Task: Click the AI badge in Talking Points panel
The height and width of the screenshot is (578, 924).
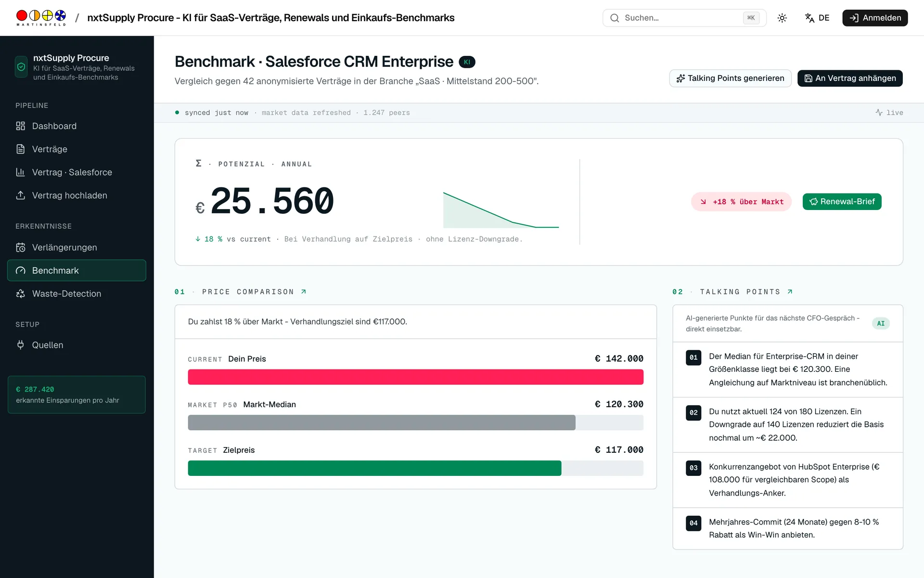Action: point(881,323)
